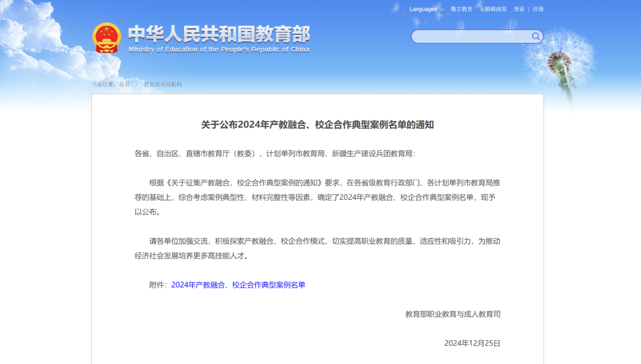This screenshot has width=641, height=364.
Task: Click the date text 2024年12月25日
Action: coord(472,343)
